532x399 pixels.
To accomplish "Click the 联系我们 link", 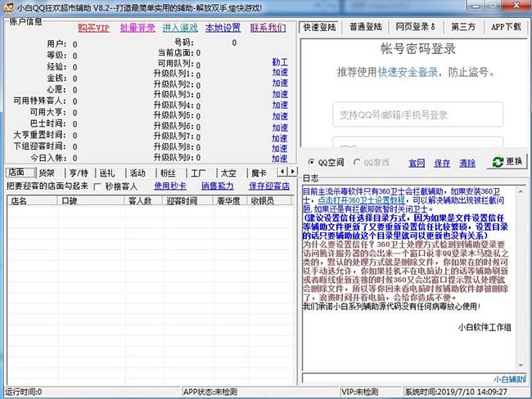I will [268, 28].
